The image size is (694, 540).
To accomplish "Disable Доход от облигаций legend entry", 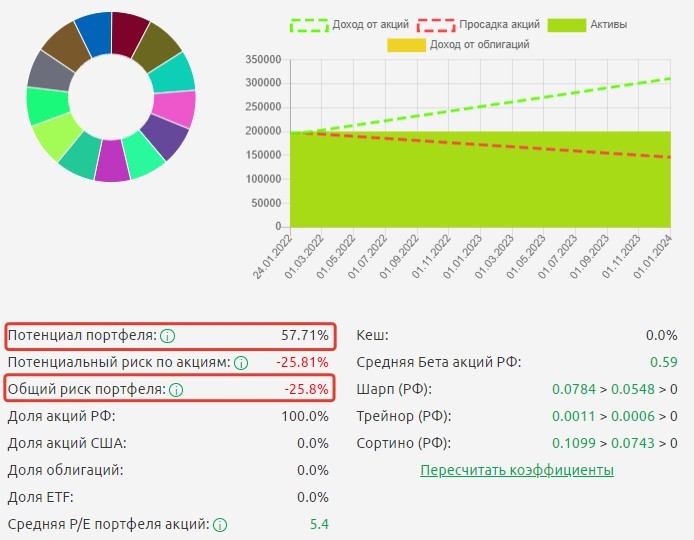I will [x=470, y=44].
